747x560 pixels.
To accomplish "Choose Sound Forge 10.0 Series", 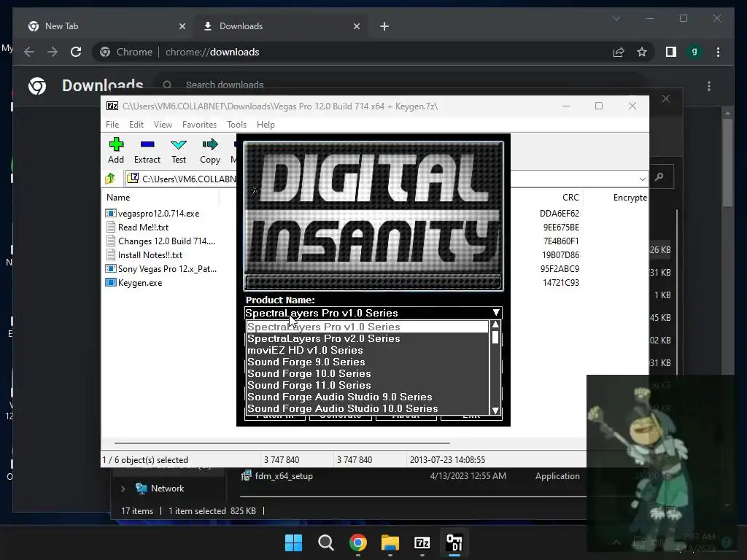I will 368,373.
